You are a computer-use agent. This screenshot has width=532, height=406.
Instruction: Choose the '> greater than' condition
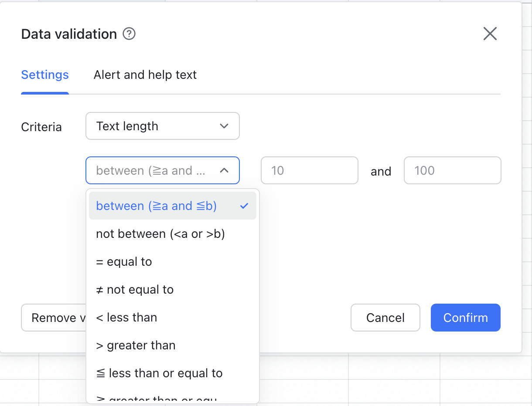(136, 345)
